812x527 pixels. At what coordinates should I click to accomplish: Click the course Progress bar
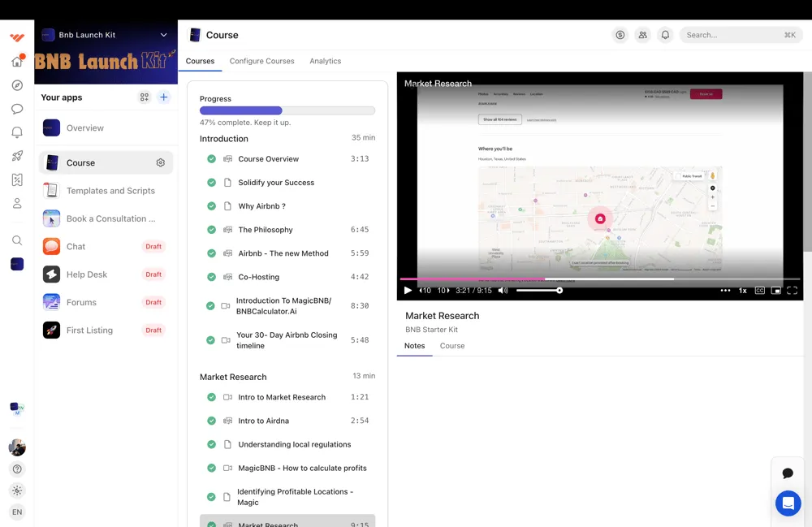[x=287, y=110]
